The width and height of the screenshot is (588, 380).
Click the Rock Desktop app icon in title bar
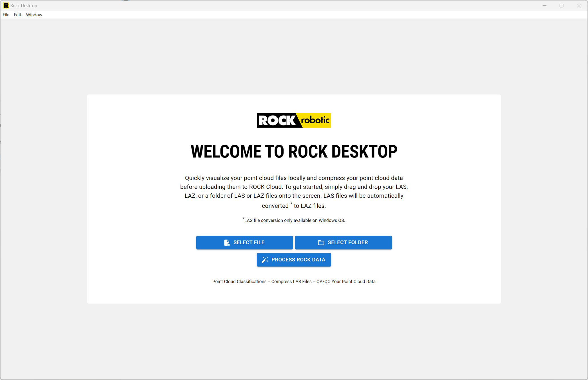pos(6,5)
